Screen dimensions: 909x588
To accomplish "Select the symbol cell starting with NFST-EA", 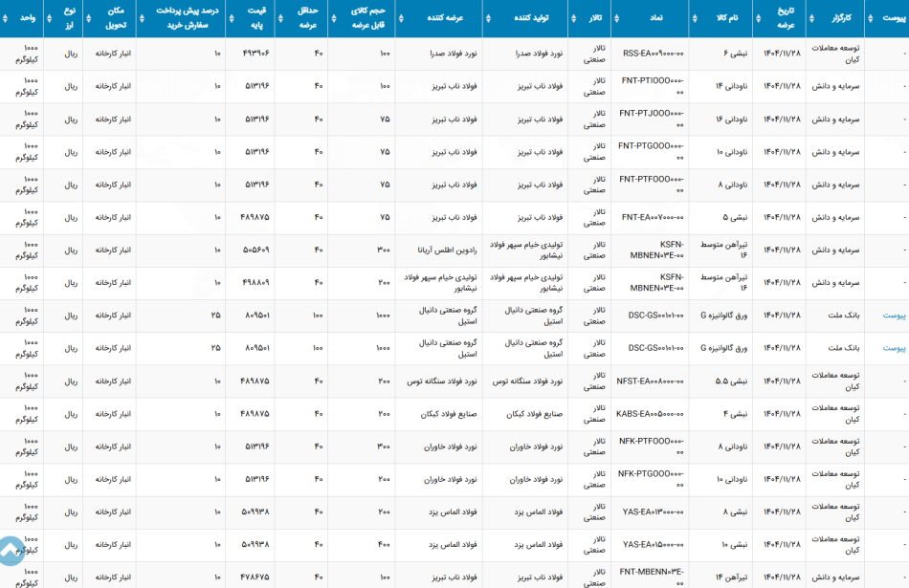I will (x=650, y=381).
